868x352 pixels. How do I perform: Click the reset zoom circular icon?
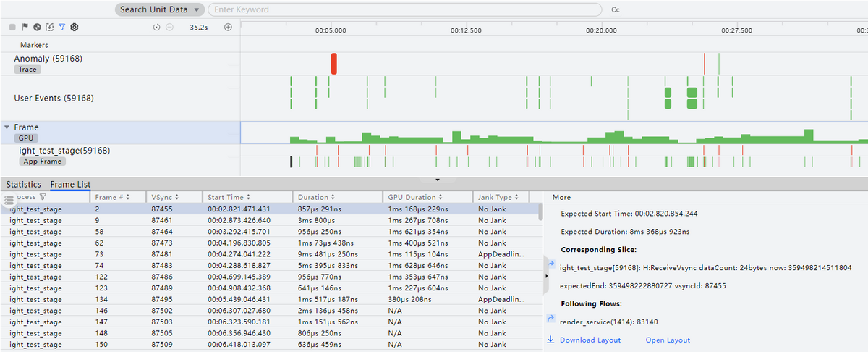[157, 27]
